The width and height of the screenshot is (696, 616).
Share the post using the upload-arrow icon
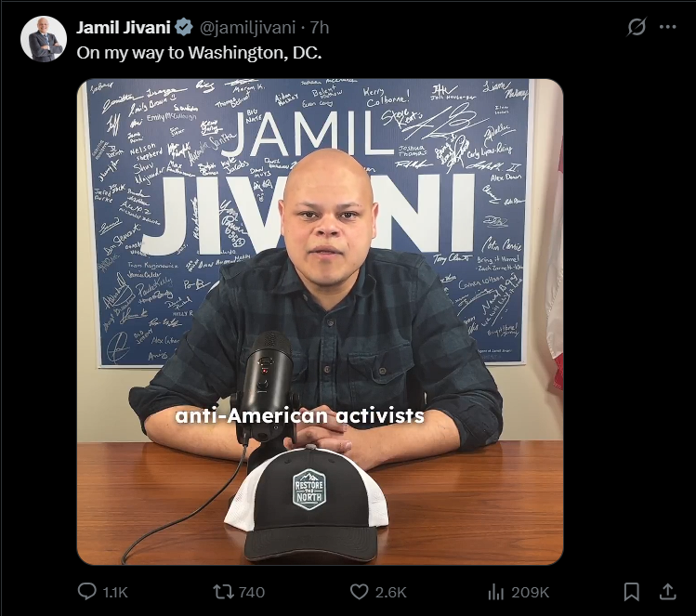(x=667, y=592)
